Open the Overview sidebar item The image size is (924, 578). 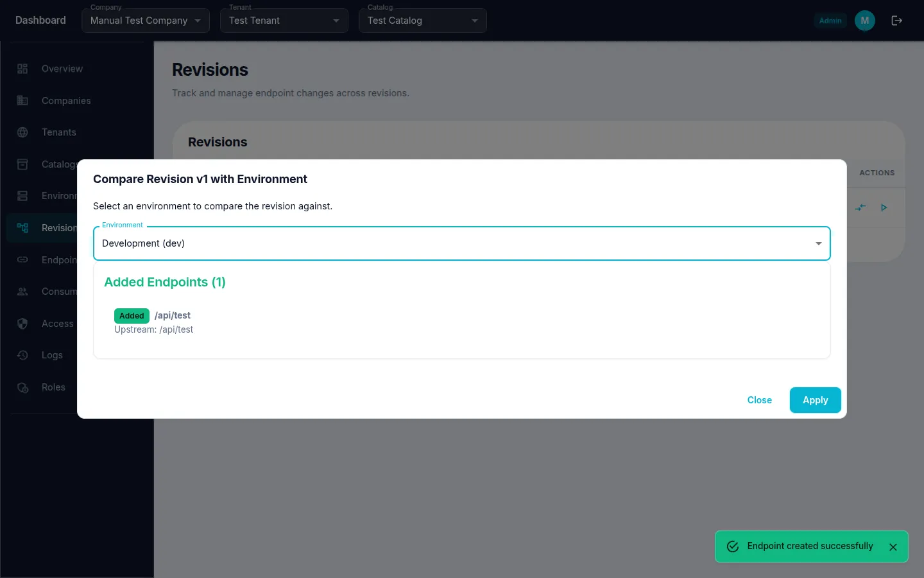click(62, 69)
